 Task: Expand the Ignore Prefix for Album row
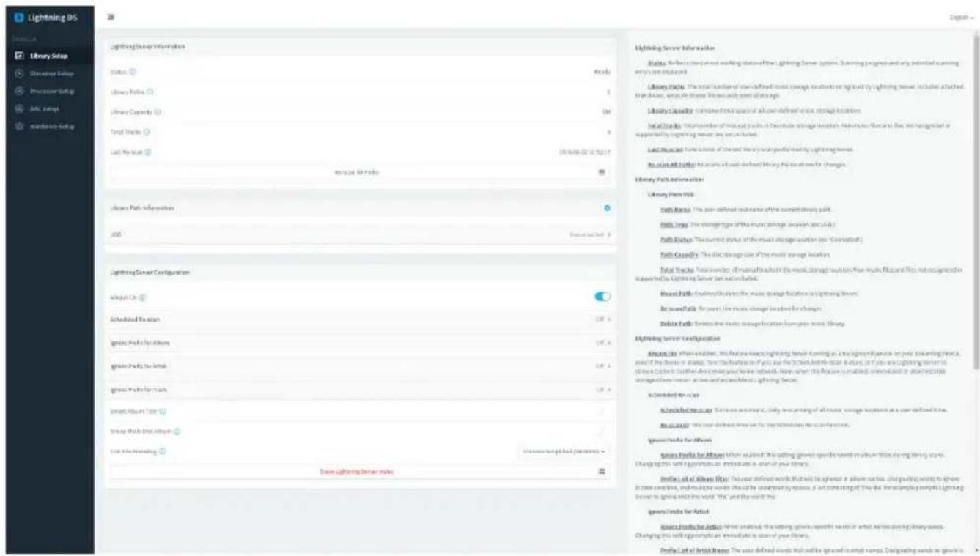point(360,343)
